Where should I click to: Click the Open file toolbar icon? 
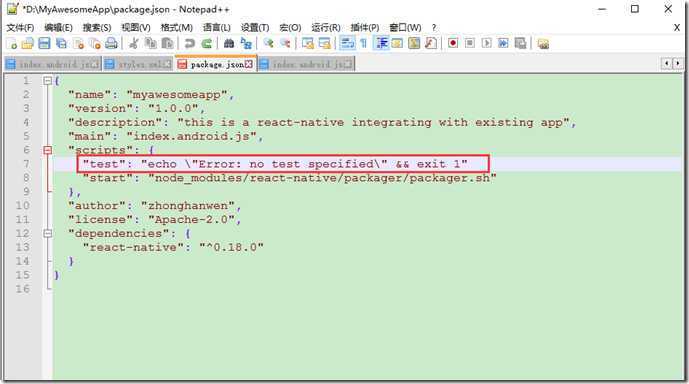28,43
